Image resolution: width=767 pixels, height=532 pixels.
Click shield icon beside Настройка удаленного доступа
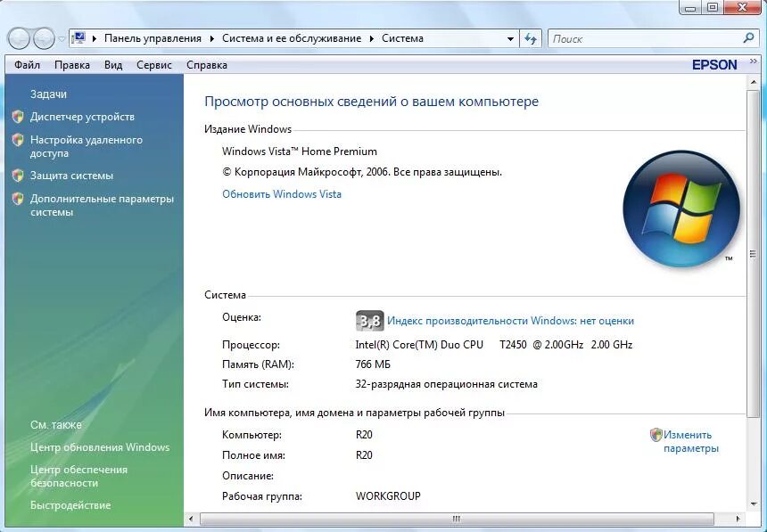(18, 140)
